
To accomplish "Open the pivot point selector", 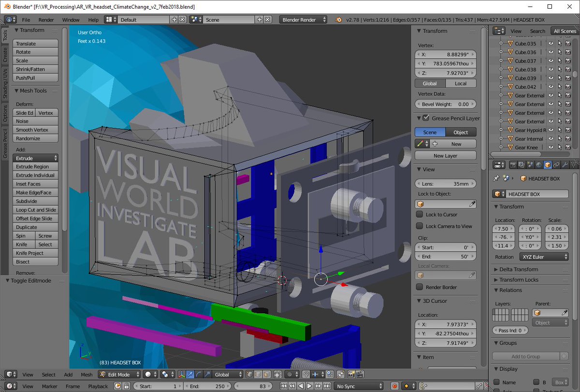I will pyautogui.click(x=167, y=374).
